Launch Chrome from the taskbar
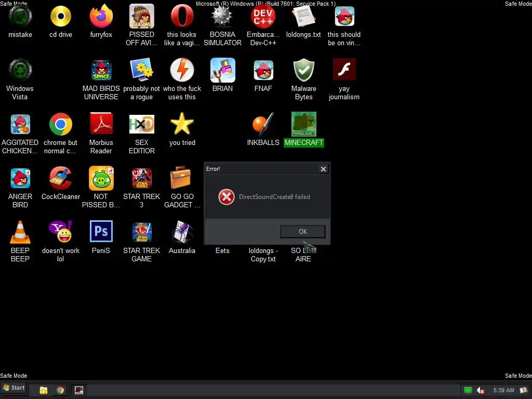The height and width of the screenshot is (399, 532). click(60, 390)
